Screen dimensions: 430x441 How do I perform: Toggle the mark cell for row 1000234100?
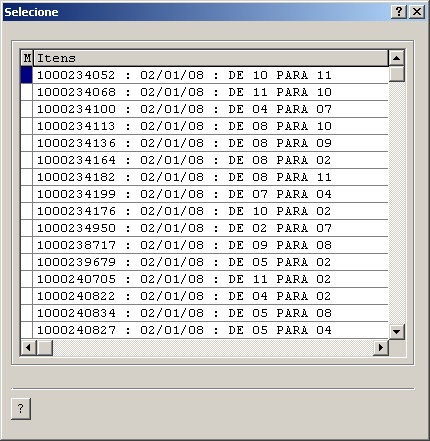27,109
